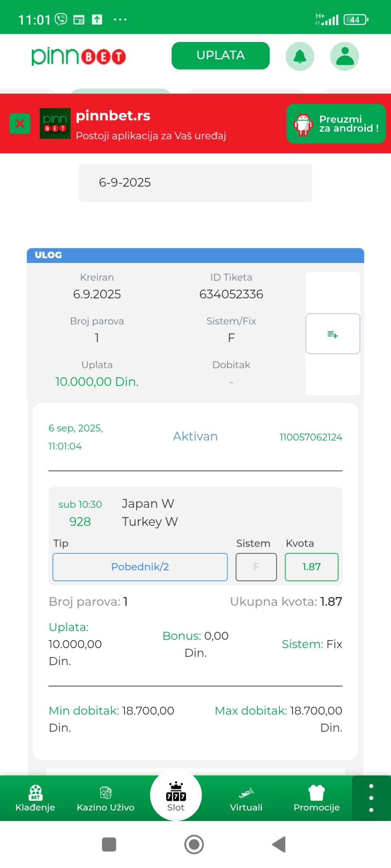Image resolution: width=391 pixels, height=868 pixels.
Task: Tap the UPLATA deposit button
Action: click(x=220, y=55)
